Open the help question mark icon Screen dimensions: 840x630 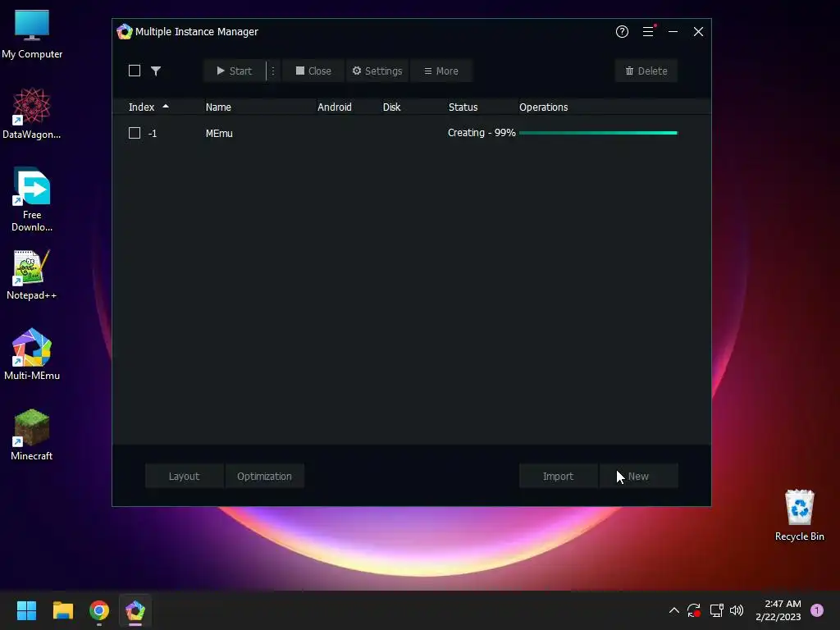tap(622, 32)
